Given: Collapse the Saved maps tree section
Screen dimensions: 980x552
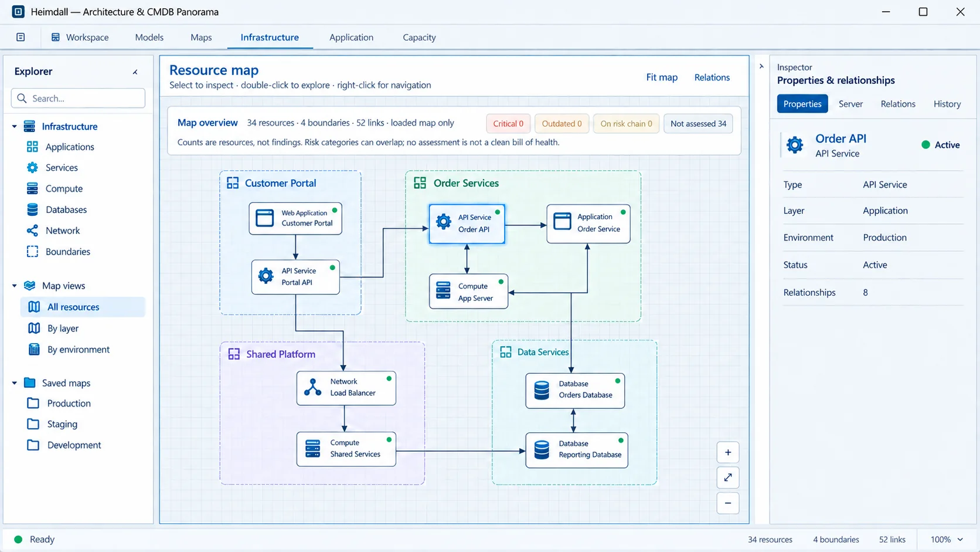Looking at the screenshot, I should 15,383.
